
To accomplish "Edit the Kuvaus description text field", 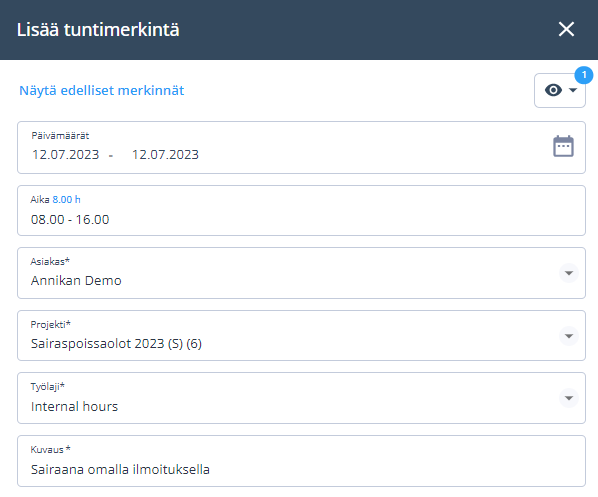I will pos(301,461).
